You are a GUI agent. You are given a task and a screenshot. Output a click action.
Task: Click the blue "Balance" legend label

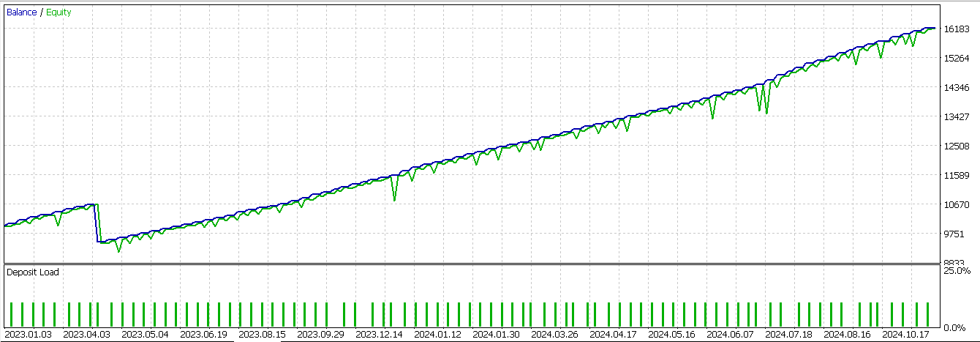tap(22, 12)
